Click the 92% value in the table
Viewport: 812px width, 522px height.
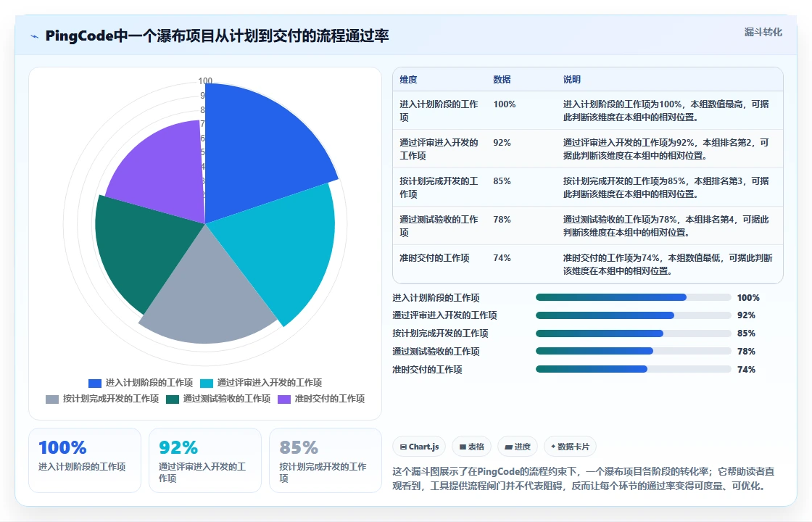502,142
